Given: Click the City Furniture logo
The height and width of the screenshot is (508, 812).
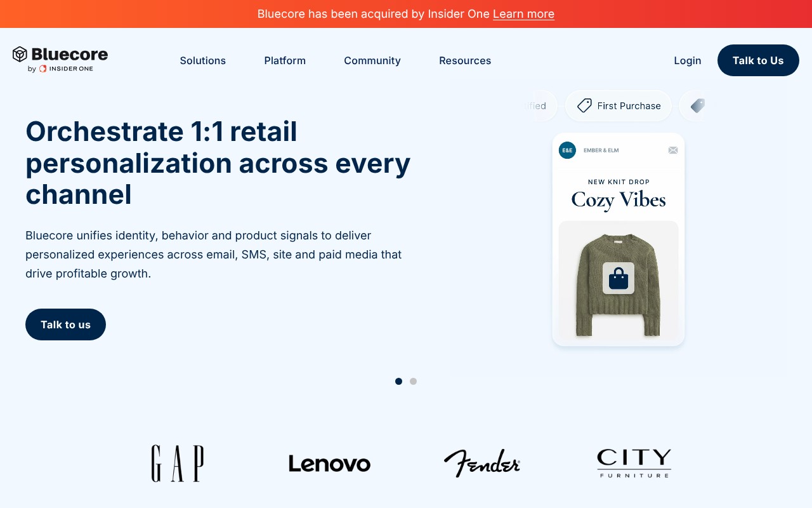Looking at the screenshot, I should (x=634, y=464).
